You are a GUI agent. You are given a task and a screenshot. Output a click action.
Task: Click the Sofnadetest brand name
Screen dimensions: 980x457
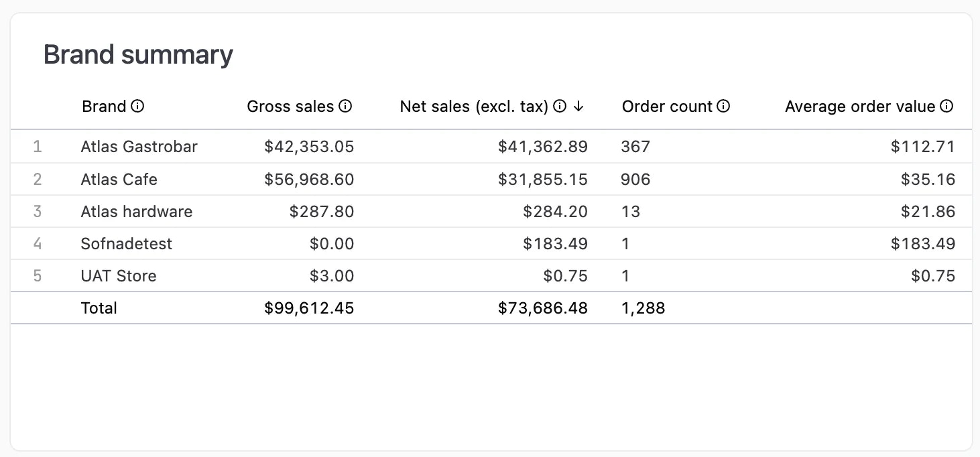click(x=126, y=243)
